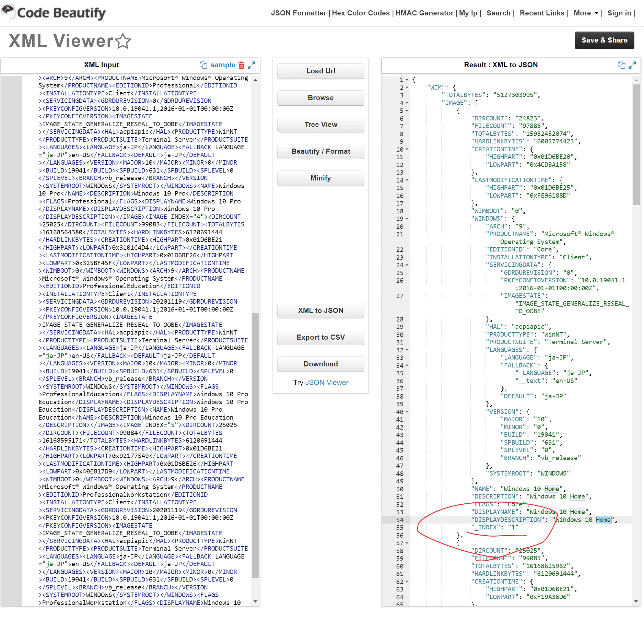The height and width of the screenshot is (644, 644).
Task: Open the JSON Viewer link
Action: coord(327,383)
